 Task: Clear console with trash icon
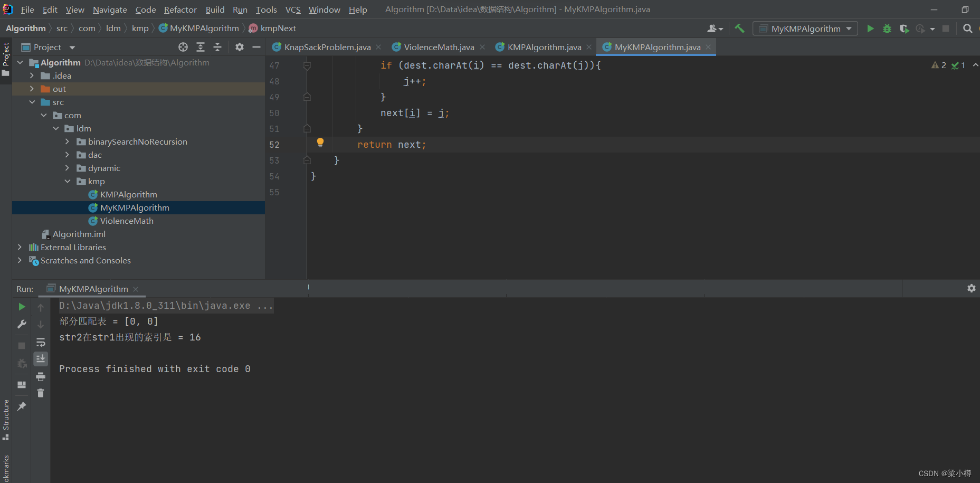(41, 393)
